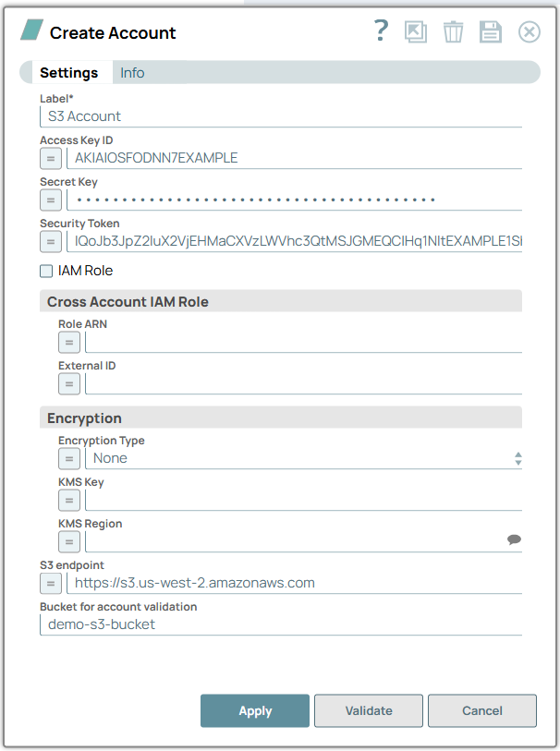The image size is (560, 751).
Task: Click the trash delete icon
Action: click(453, 32)
